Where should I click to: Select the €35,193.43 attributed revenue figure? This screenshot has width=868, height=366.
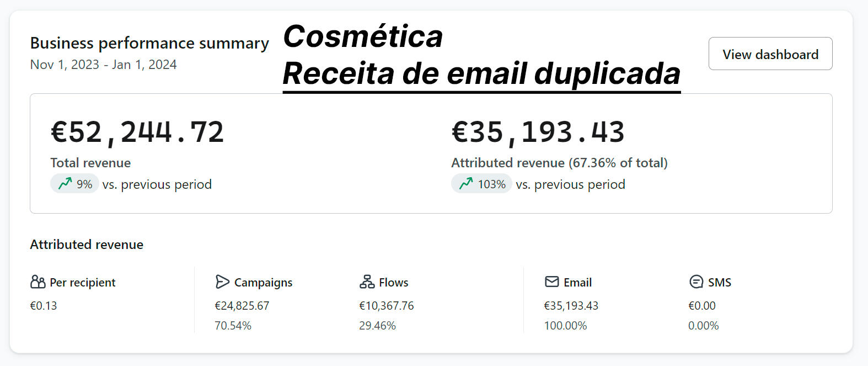point(538,132)
